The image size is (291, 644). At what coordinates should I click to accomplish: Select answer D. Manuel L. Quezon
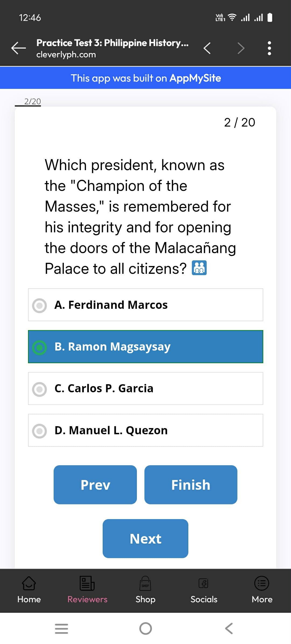point(145,430)
